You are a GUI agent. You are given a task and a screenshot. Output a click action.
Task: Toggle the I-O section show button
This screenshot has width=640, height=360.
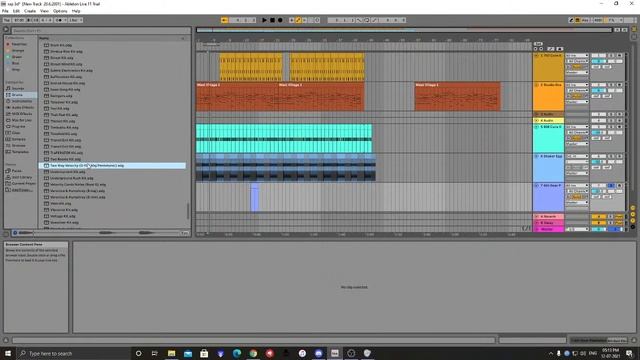tap(633, 208)
